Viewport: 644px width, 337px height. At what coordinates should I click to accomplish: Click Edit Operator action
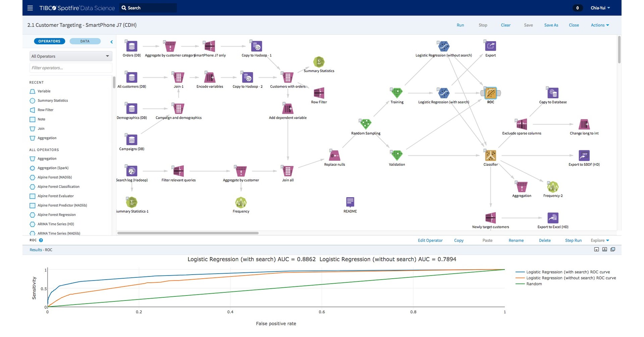430,240
